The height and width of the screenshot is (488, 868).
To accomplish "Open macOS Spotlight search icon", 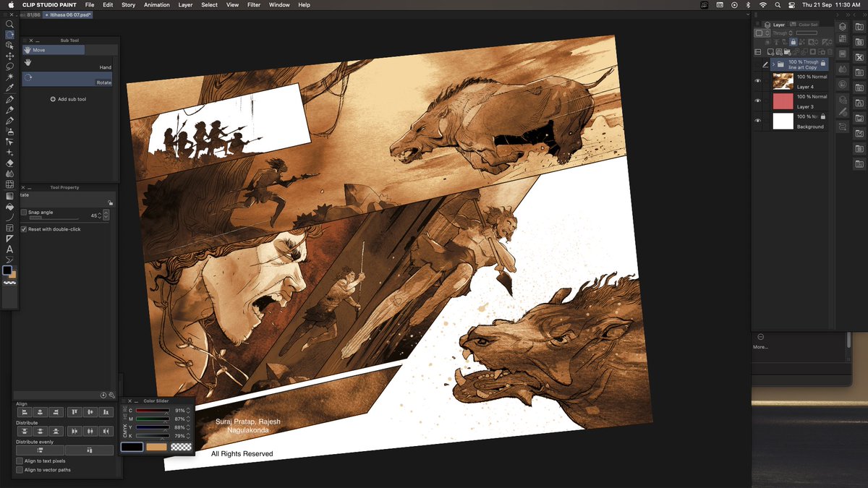I will (x=777, y=5).
